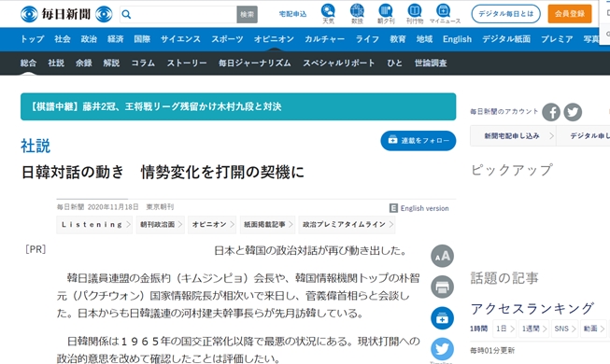This screenshot has height=364, width=610.
Task: Click the Mainichi Shimbun logo
Action: click(x=66, y=14)
